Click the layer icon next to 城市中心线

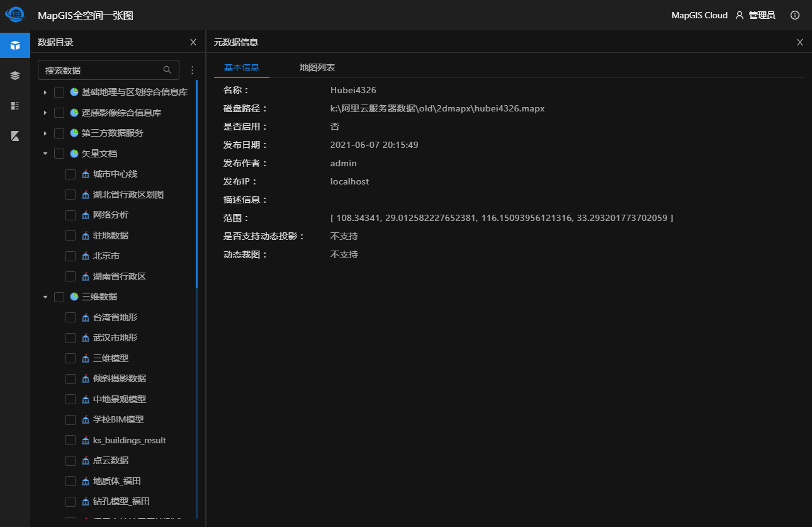point(86,174)
